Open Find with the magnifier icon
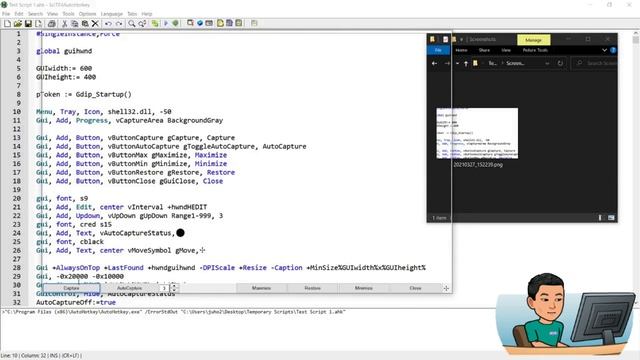 click(x=131, y=24)
